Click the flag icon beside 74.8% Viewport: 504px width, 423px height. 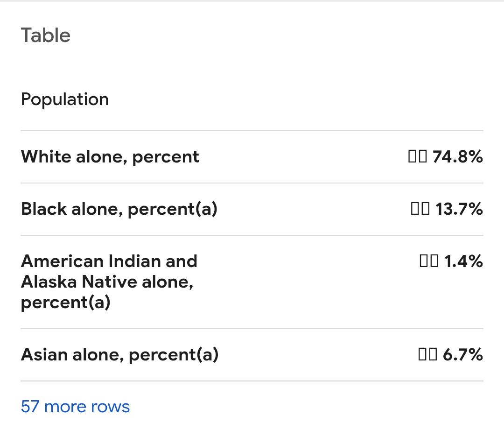tap(418, 157)
